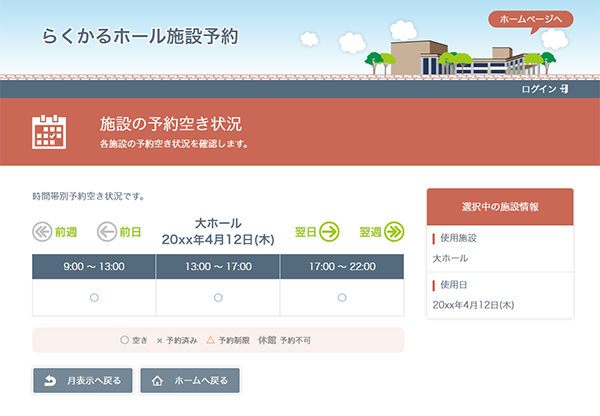Click the らくかるホール施設予約 site title
This screenshot has height=416, width=600.
[x=140, y=36]
